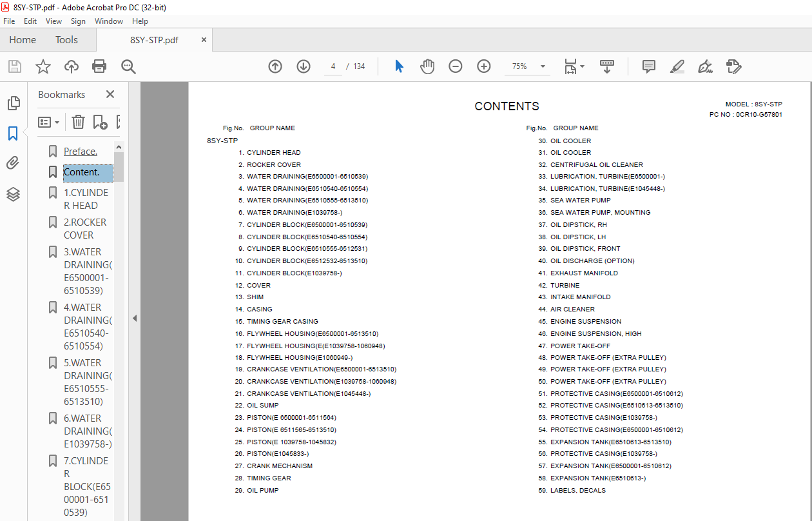Open the 1.CYLINDER HEAD bookmark
The image size is (812, 521).
pyautogui.click(x=86, y=199)
